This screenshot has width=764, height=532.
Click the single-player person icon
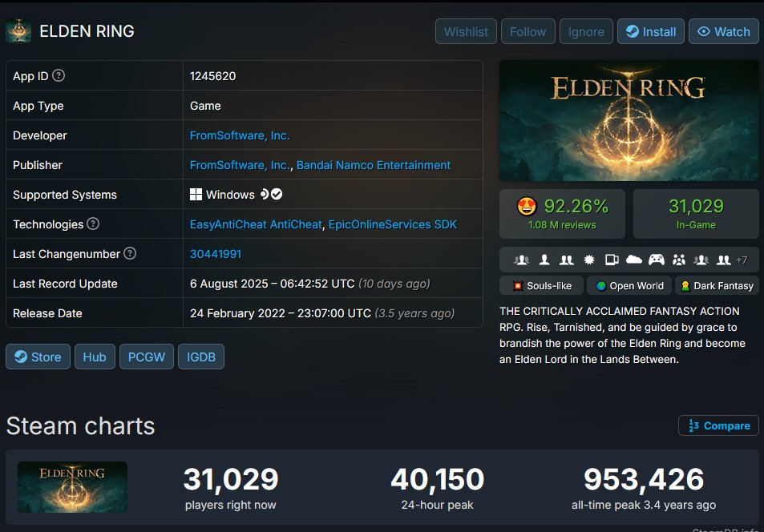click(544, 260)
